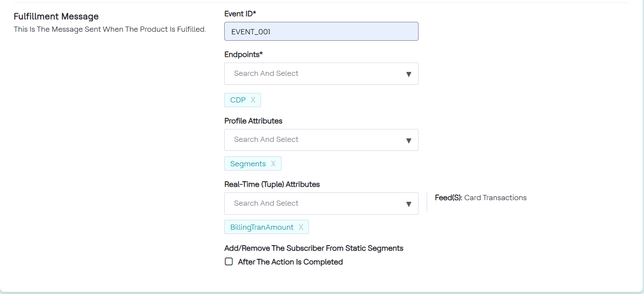Select the BillingTranAmount chip label
The width and height of the screenshot is (644, 294).
coord(262,227)
